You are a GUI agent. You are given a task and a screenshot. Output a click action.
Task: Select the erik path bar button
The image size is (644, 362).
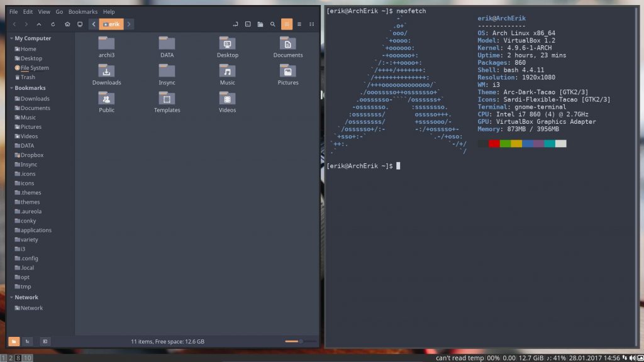pyautogui.click(x=111, y=25)
